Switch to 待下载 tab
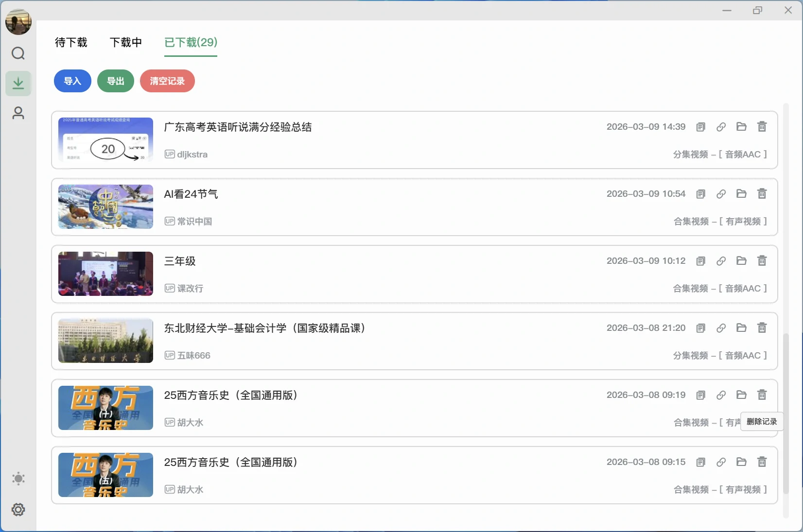 71,43
